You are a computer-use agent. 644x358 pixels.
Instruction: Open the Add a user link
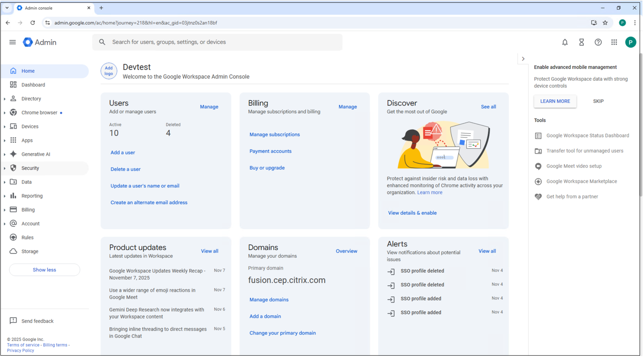[122, 153]
